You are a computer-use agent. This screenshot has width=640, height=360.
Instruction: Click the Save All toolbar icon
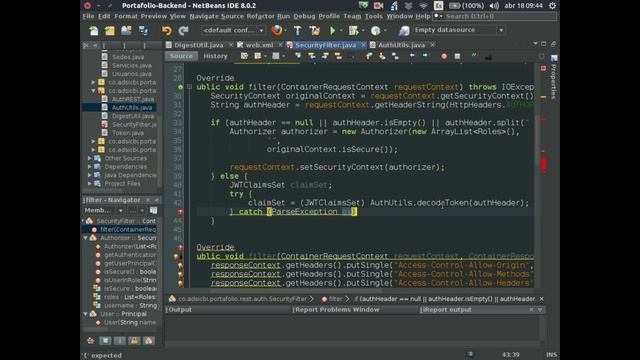click(144, 31)
